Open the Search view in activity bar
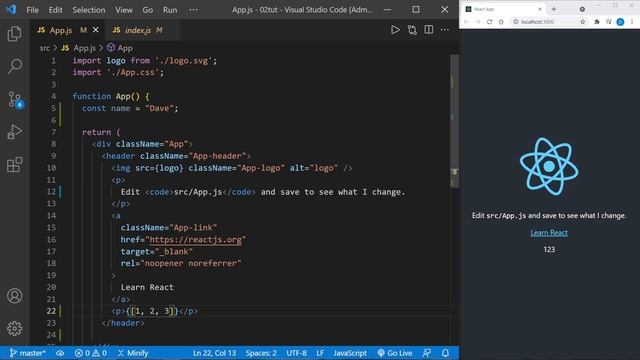This screenshot has height=360, width=640. [15, 66]
